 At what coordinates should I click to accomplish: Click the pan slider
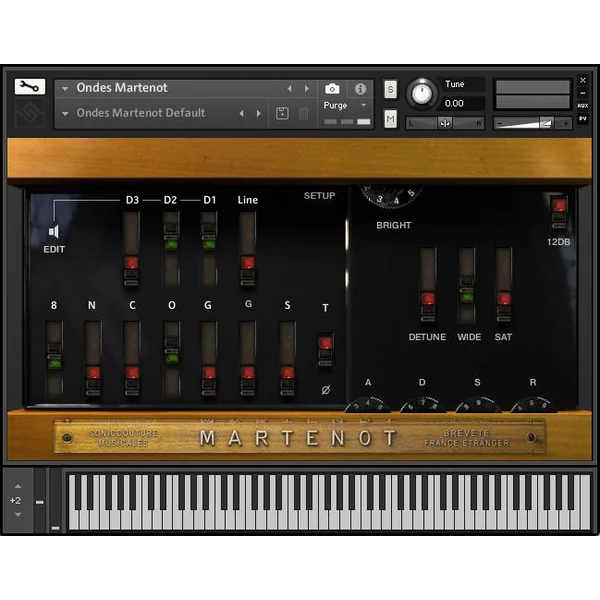[445, 123]
